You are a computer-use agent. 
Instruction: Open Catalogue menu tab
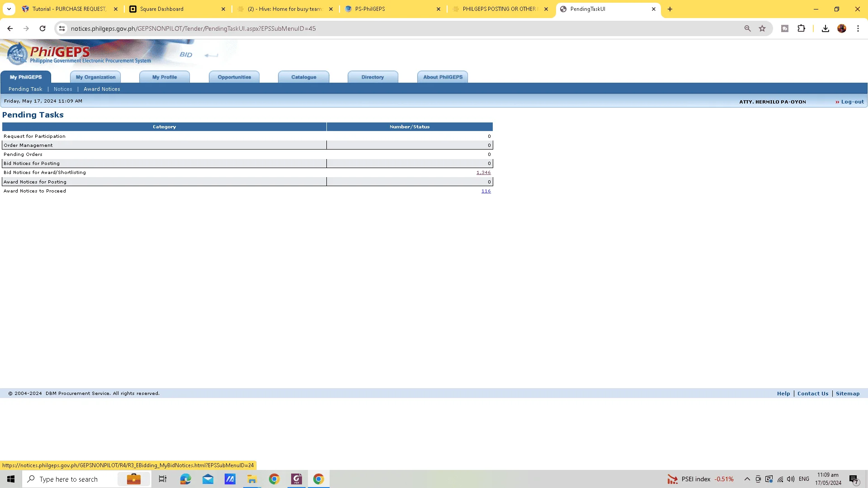[x=304, y=77]
